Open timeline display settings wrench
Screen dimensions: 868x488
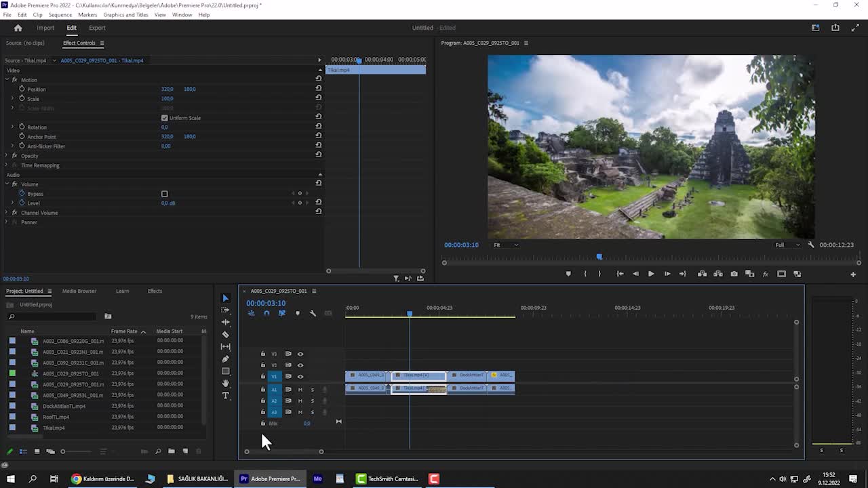[x=313, y=313]
